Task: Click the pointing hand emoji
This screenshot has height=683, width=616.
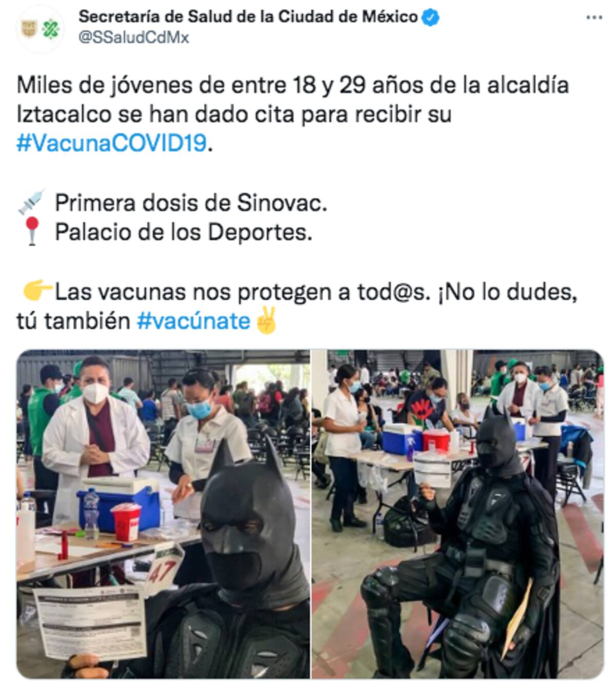Action: tap(37, 291)
